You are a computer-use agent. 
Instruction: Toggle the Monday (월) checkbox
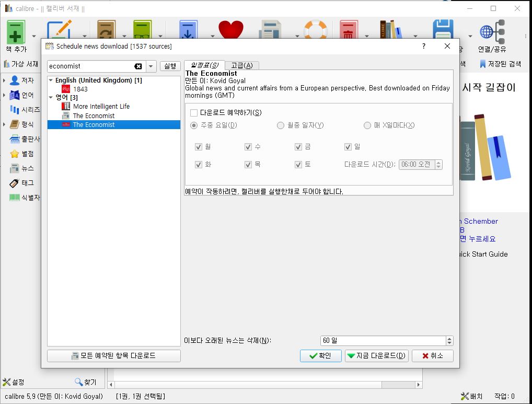[x=199, y=147]
